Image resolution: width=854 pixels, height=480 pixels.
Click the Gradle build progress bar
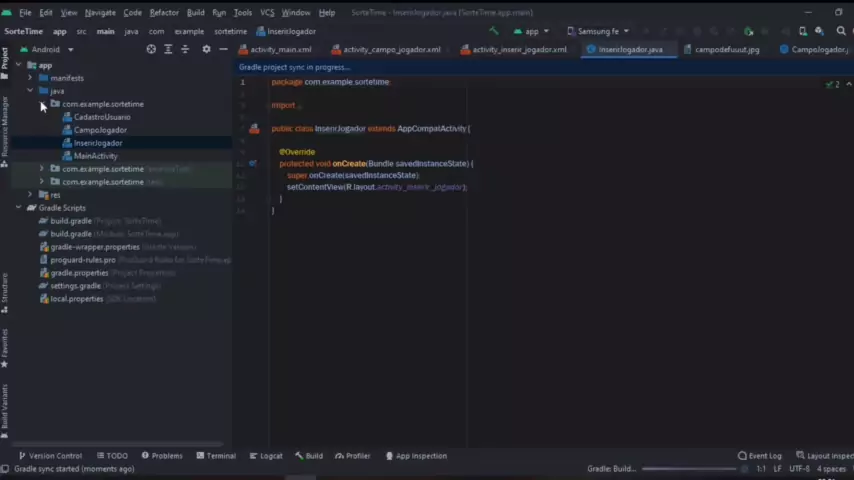690,469
